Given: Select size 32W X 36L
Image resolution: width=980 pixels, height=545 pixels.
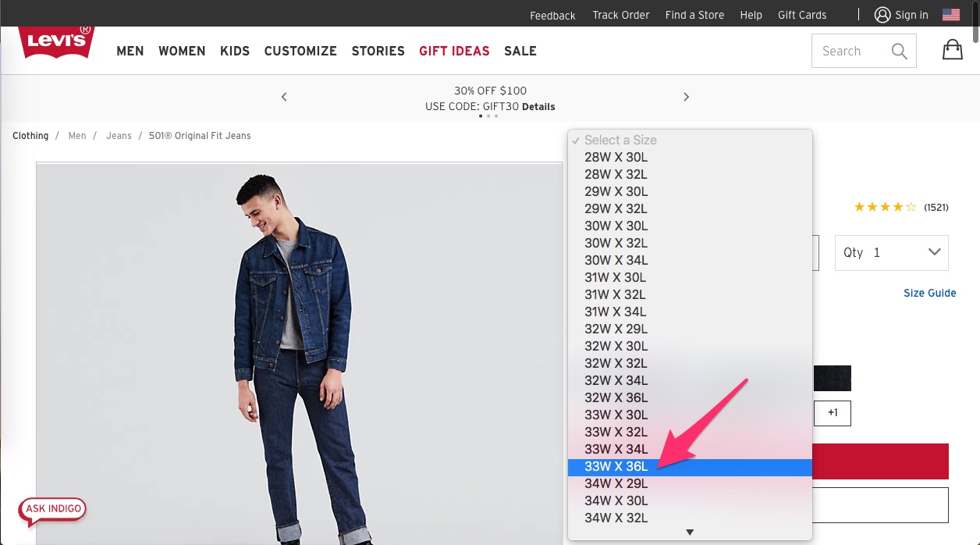Looking at the screenshot, I should (690, 397).
